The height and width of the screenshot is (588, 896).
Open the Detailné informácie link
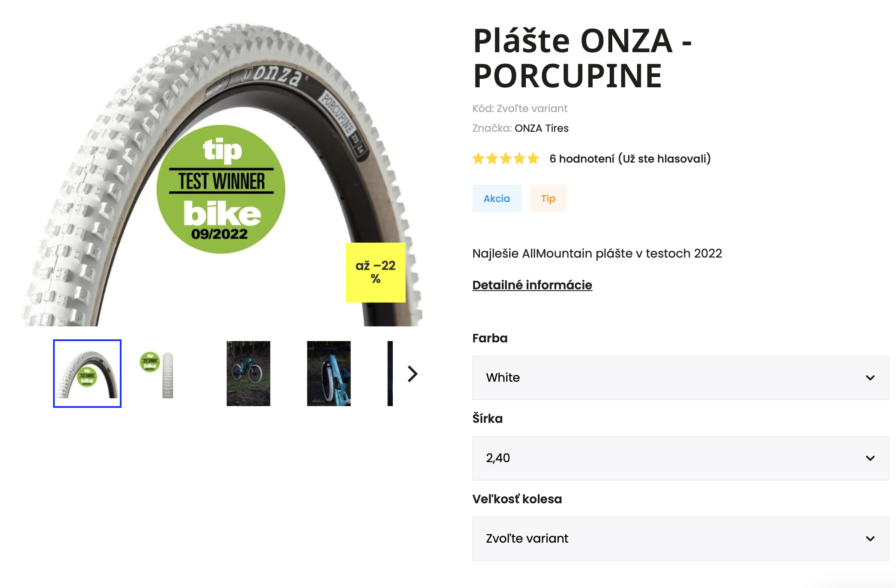532,285
